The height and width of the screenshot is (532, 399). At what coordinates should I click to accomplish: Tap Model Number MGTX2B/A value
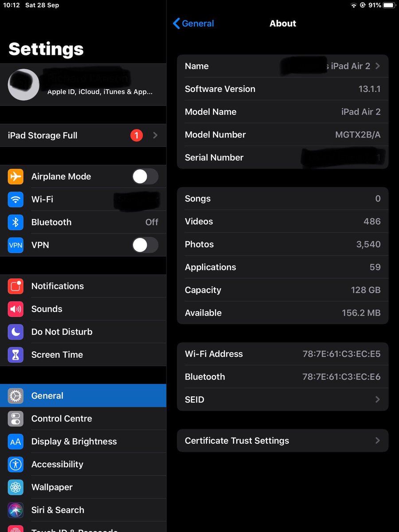358,135
